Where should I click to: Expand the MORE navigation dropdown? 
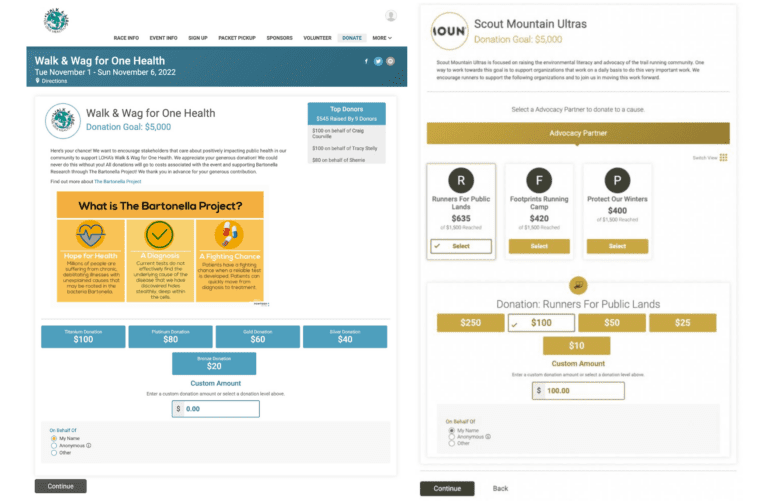point(382,38)
